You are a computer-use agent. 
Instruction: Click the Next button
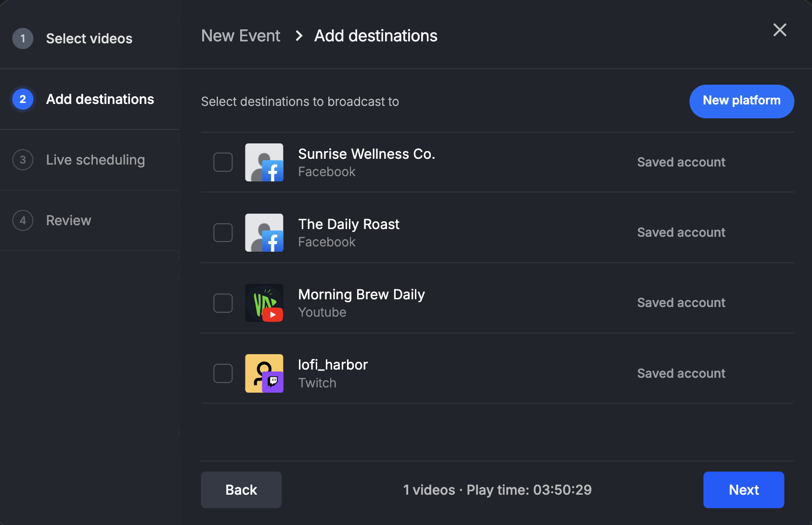(744, 490)
